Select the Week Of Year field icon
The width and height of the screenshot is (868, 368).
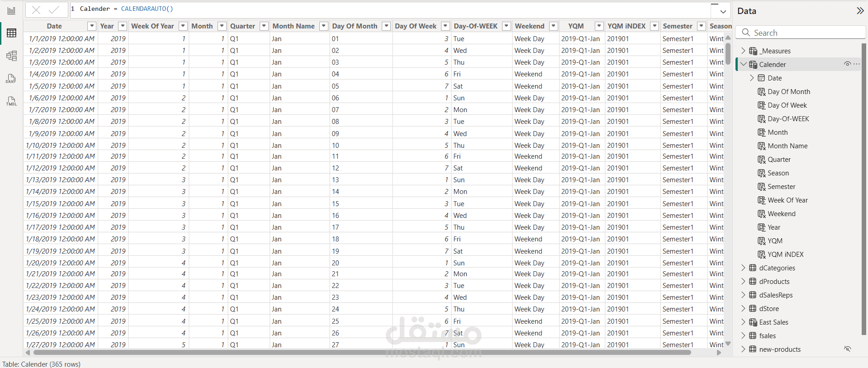[762, 200]
